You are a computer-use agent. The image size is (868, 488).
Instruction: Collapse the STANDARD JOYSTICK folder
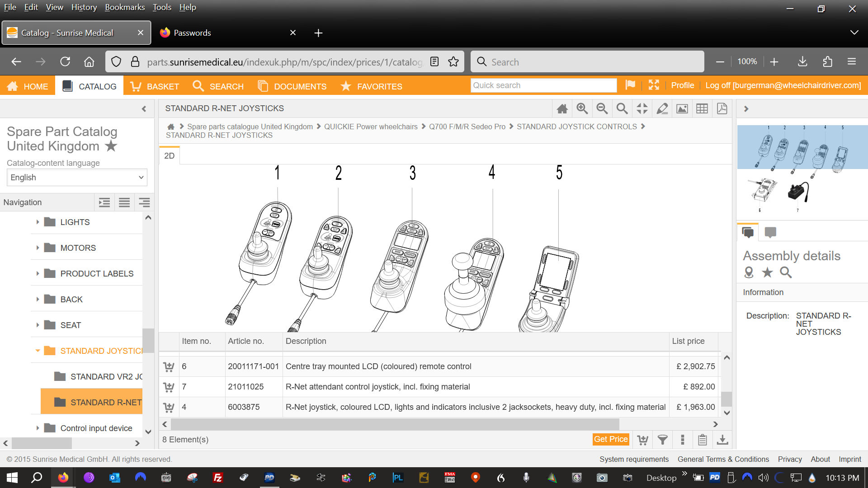(x=38, y=351)
